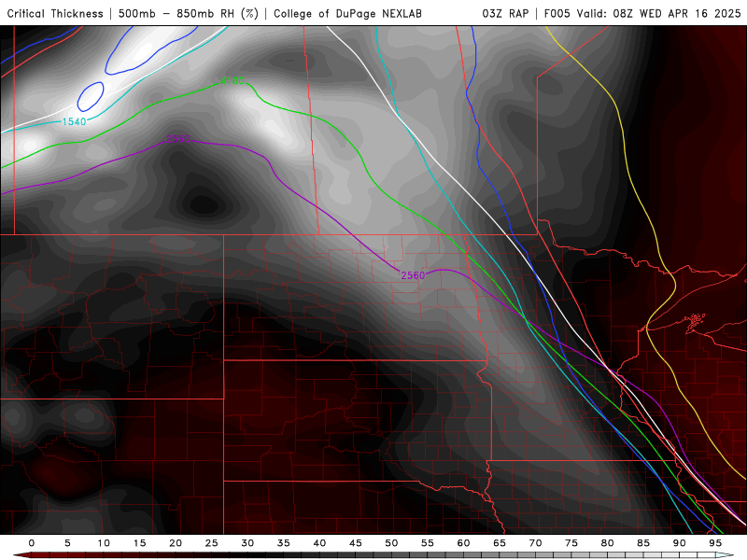Click the "Critical Thickness" title text
The height and width of the screenshot is (560, 747).
[55, 13]
